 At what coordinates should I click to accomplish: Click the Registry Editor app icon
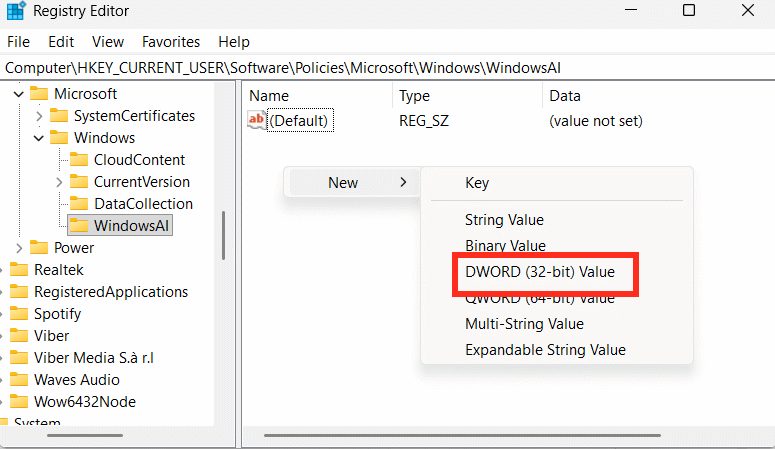pos(15,10)
